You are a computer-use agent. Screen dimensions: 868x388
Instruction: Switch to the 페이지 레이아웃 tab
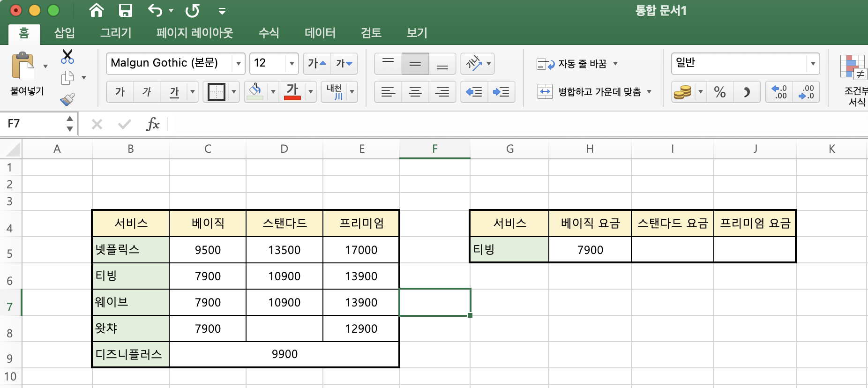[195, 33]
